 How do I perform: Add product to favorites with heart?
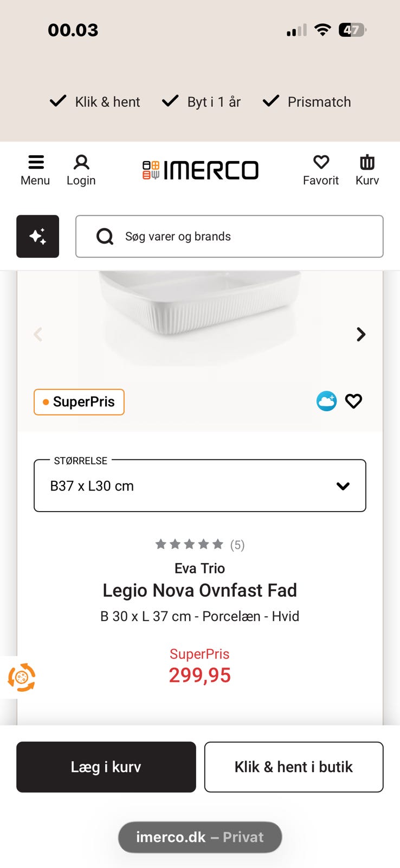(354, 401)
